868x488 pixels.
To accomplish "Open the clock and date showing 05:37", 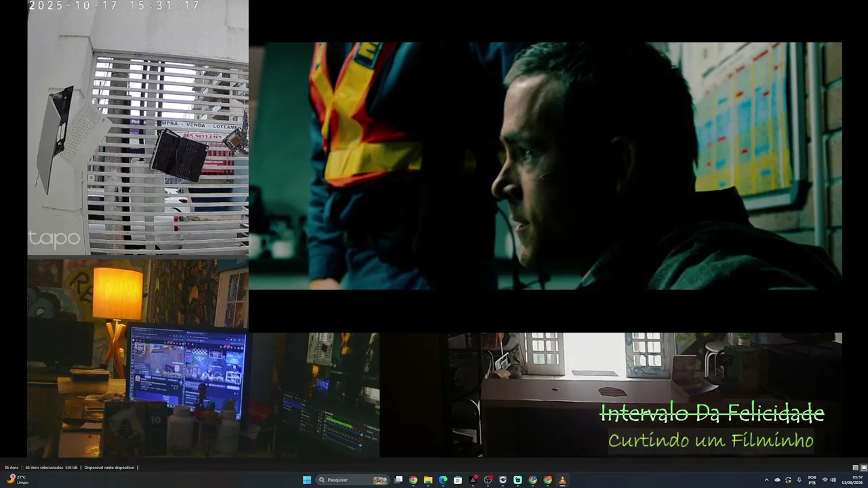I will coord(852,480).
